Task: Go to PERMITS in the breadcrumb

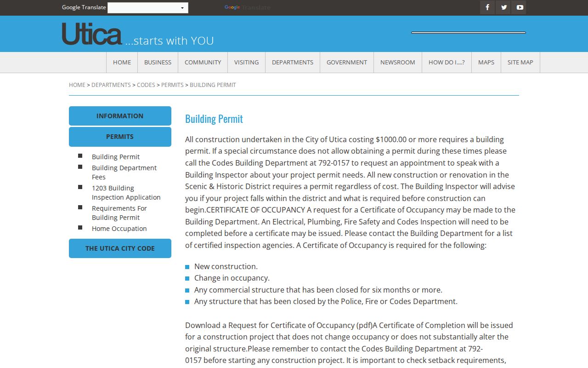Action: [172, 85]
